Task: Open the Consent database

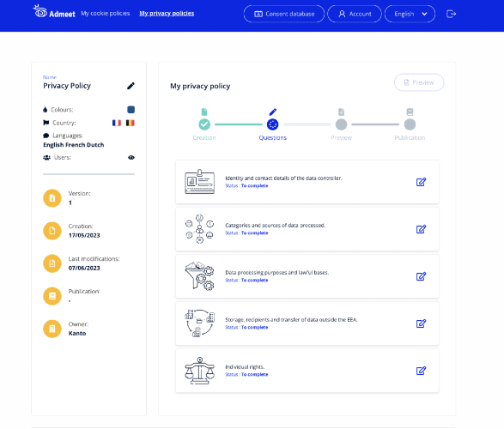Action: coord(284,14)
